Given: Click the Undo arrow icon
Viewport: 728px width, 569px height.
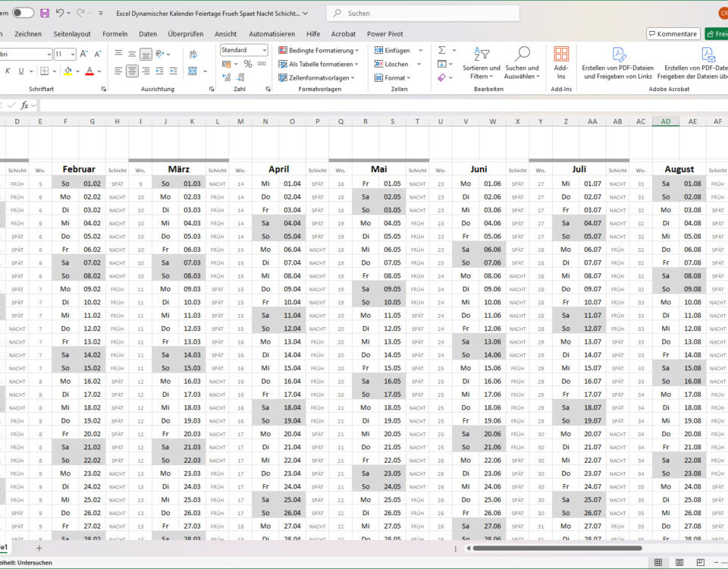Looking at the screenshot, I should pyautogui.click(x=61, y=13).
